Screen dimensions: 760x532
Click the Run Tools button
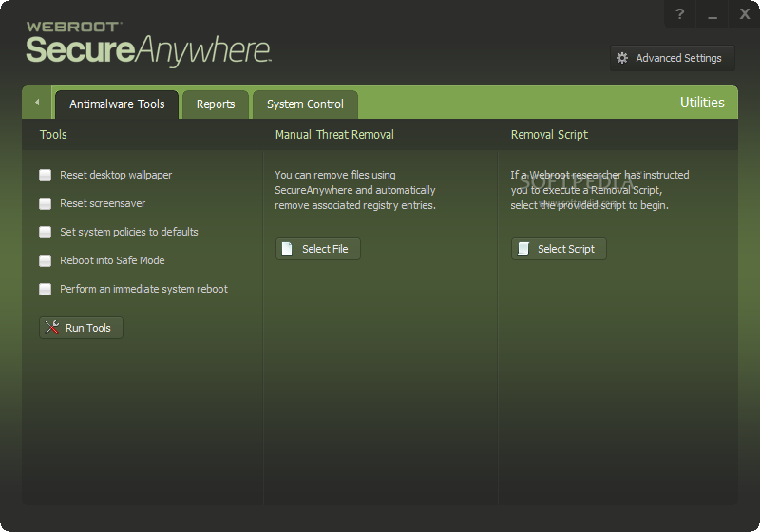(81, 328)
